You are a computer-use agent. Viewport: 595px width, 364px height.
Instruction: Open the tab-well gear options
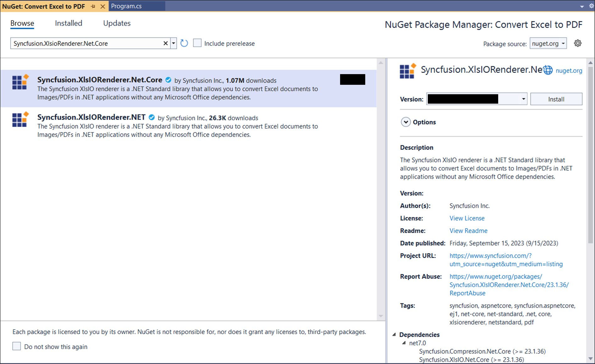tap(591, 6)
